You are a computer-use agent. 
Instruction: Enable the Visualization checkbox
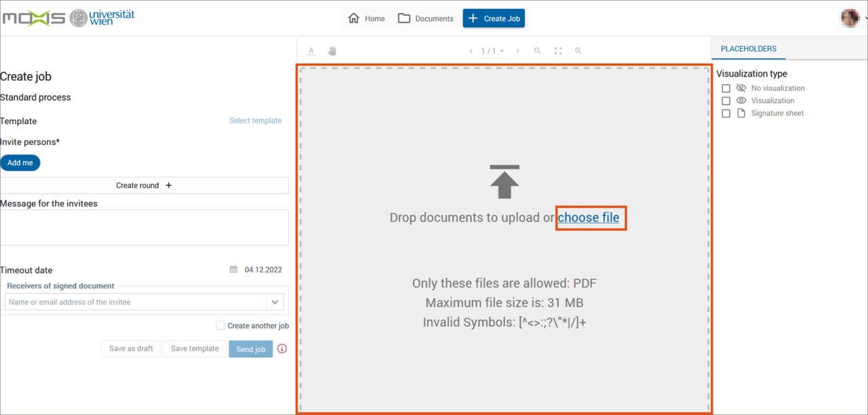coord(726,101)
